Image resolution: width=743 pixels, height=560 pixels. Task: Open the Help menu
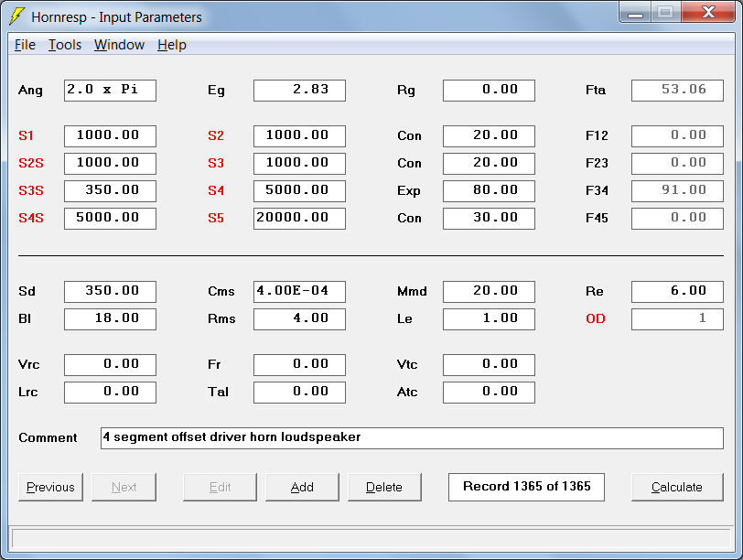[x=171, y=45]
